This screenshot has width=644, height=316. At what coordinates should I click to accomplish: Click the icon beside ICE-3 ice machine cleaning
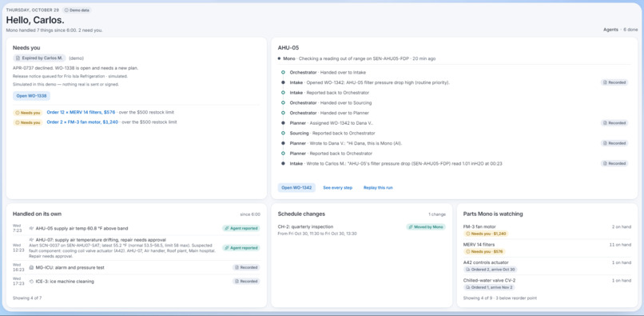31,282
